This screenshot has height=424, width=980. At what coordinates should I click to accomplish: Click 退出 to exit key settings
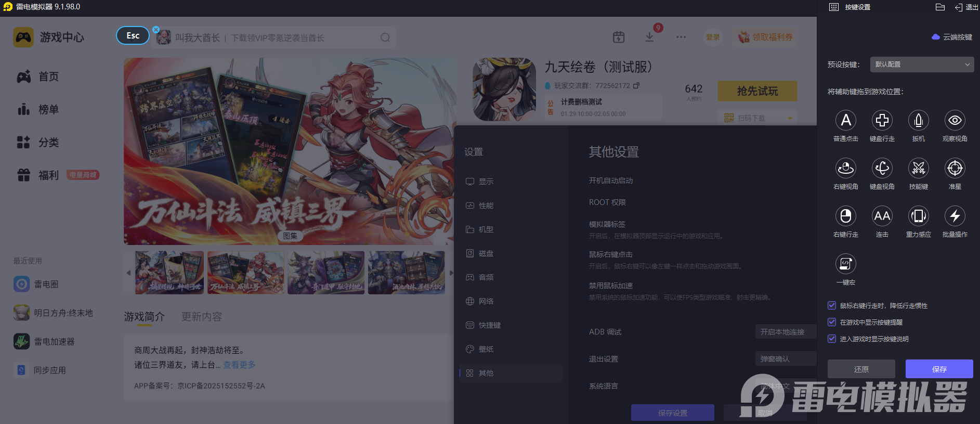pos(967,7)
